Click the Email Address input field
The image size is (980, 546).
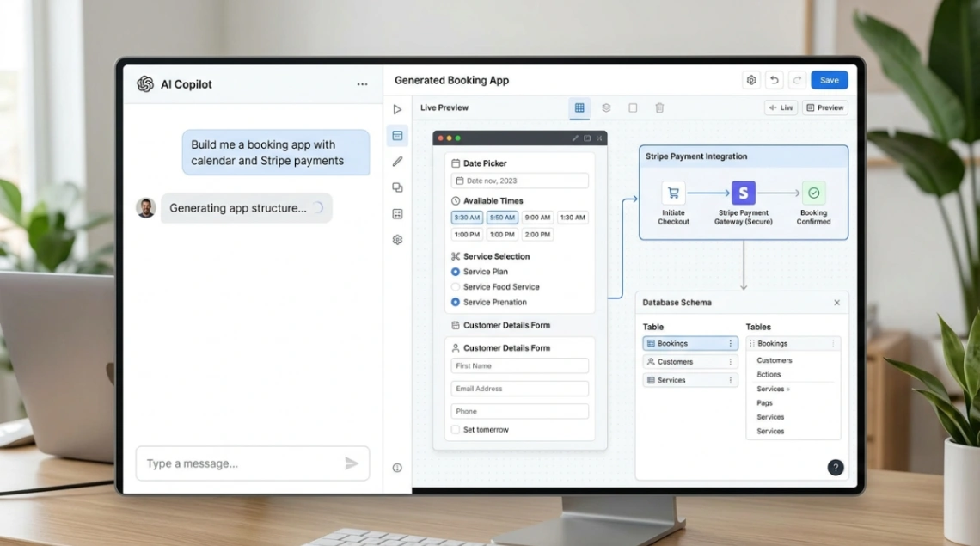click(x=519, y=389)
